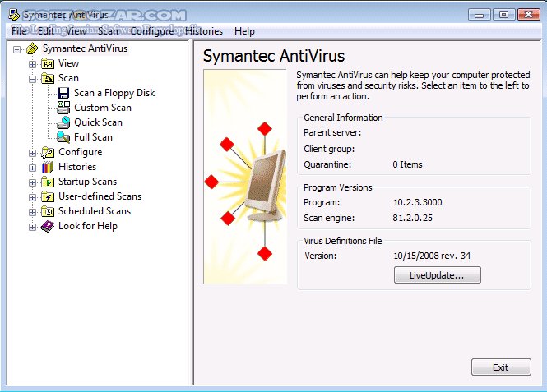Select the Look for Help label
This screenshot has height=392, width=547.
point(88,226)
